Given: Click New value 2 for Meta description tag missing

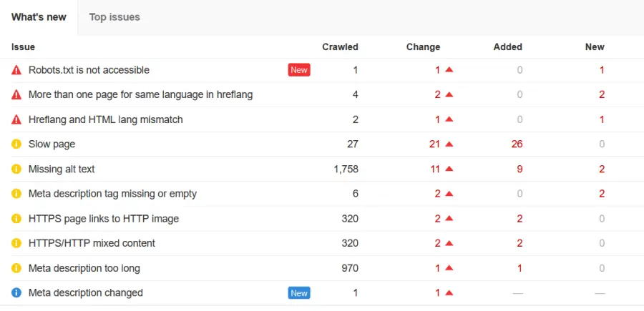Looking at the screenshot, I should coord(601,194).
